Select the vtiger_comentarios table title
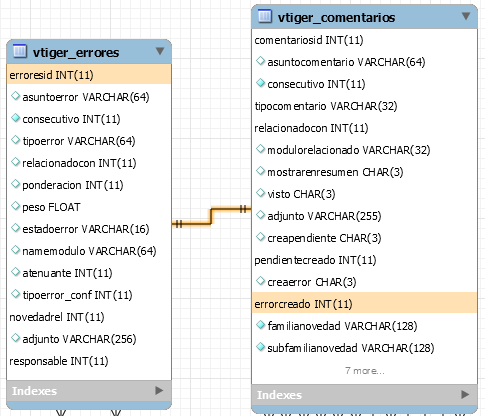This screenshot has width=485, height=416. [x=336, y=17]
